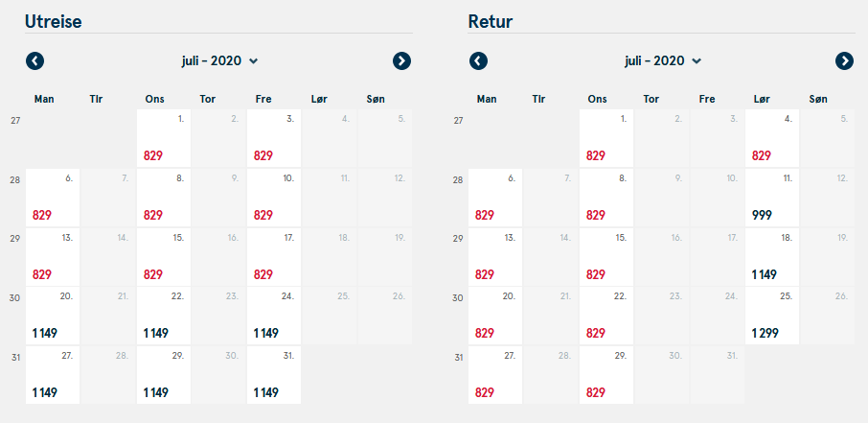Select July 4 return for 829
Viewport: 868px width, 423px height.
[x=772, y=138]
